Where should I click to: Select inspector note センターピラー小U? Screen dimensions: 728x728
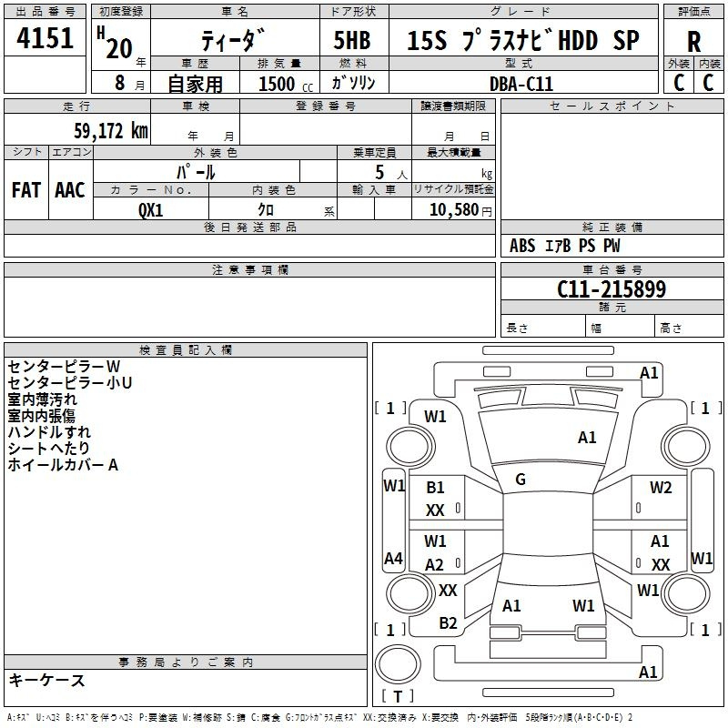tap(70, 383)
